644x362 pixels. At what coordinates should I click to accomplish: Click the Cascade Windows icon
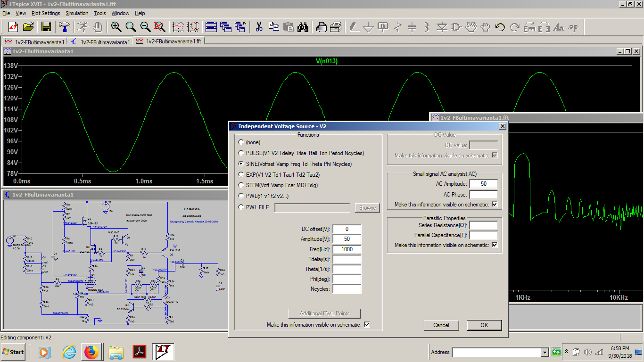coord(226,27)
